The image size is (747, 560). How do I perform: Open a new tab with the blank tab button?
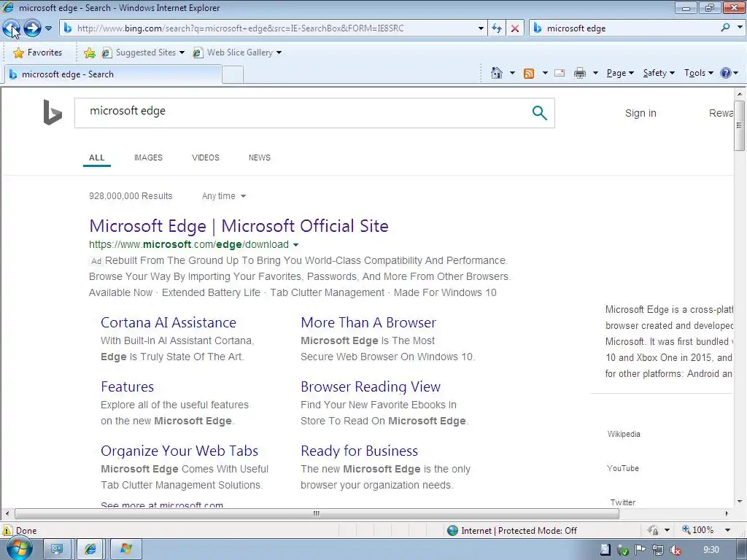click(233, 75)
